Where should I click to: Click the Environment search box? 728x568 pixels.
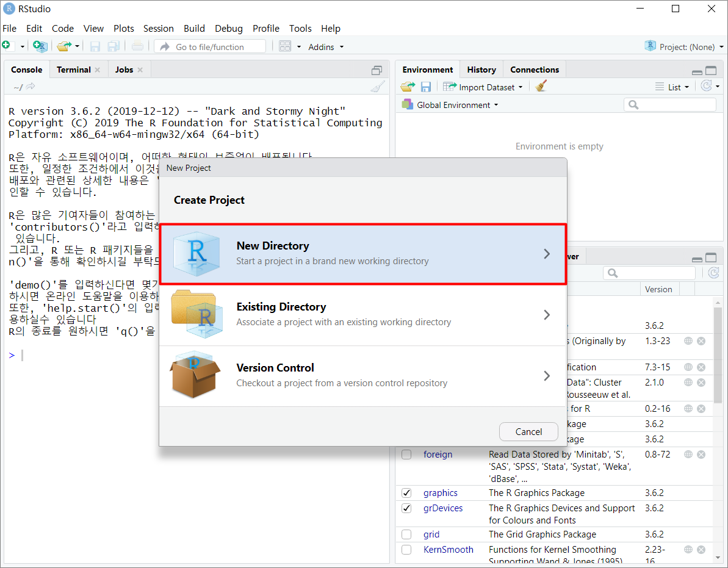point(670,105)
